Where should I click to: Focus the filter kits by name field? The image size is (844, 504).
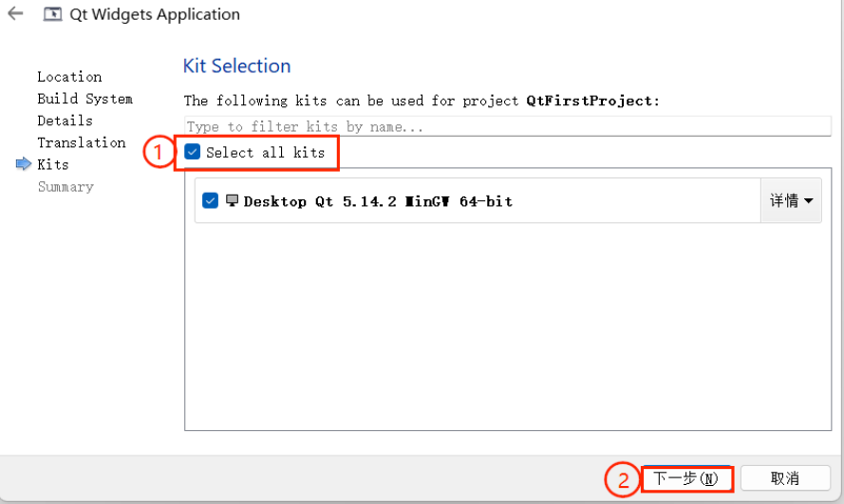508,126
